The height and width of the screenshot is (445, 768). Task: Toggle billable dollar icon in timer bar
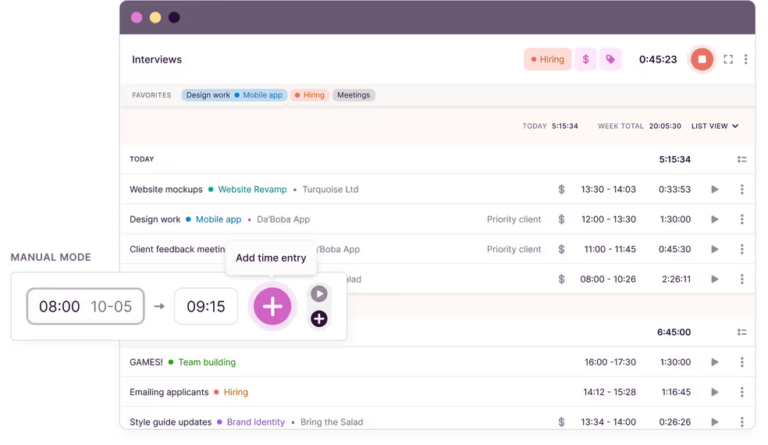pos(585,59)
